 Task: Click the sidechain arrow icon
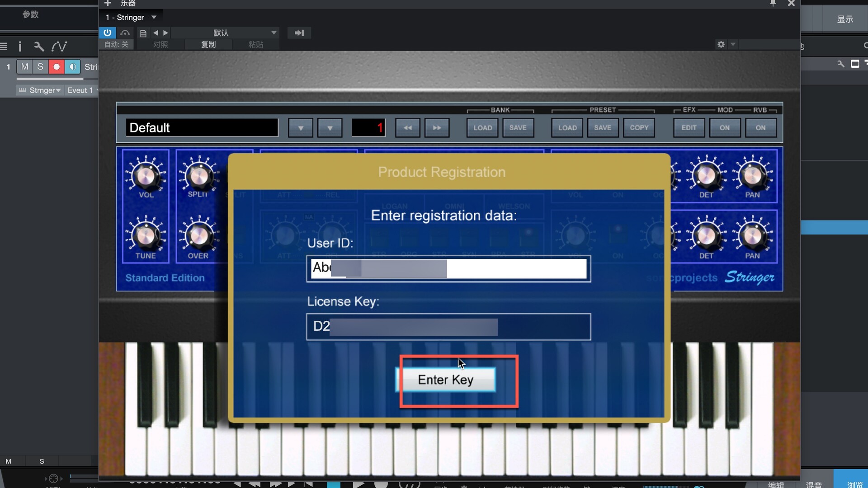(299, 33)
